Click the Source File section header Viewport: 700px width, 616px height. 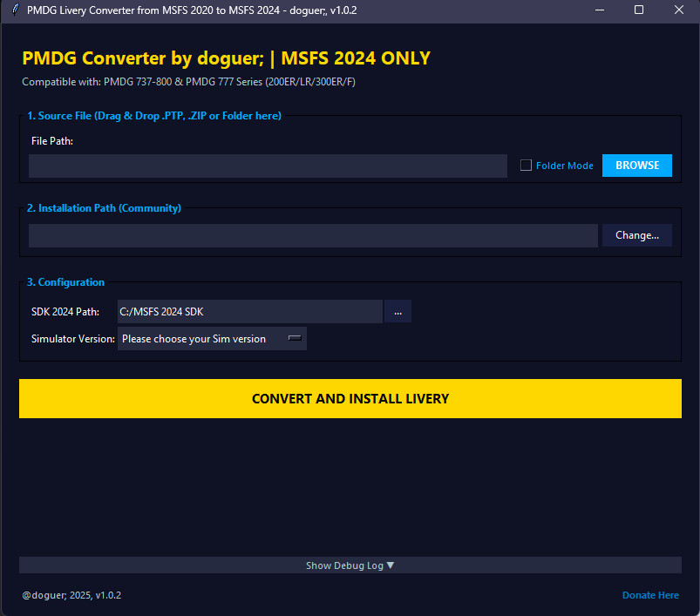click(x=154, y=115)
